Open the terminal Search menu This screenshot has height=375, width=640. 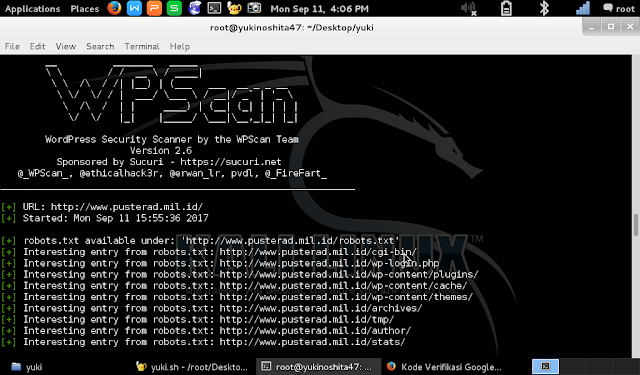(x=100, y=47)
